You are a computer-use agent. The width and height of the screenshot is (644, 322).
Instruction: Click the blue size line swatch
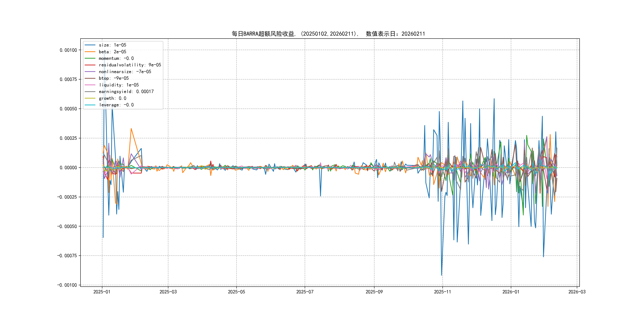point(90,45)
